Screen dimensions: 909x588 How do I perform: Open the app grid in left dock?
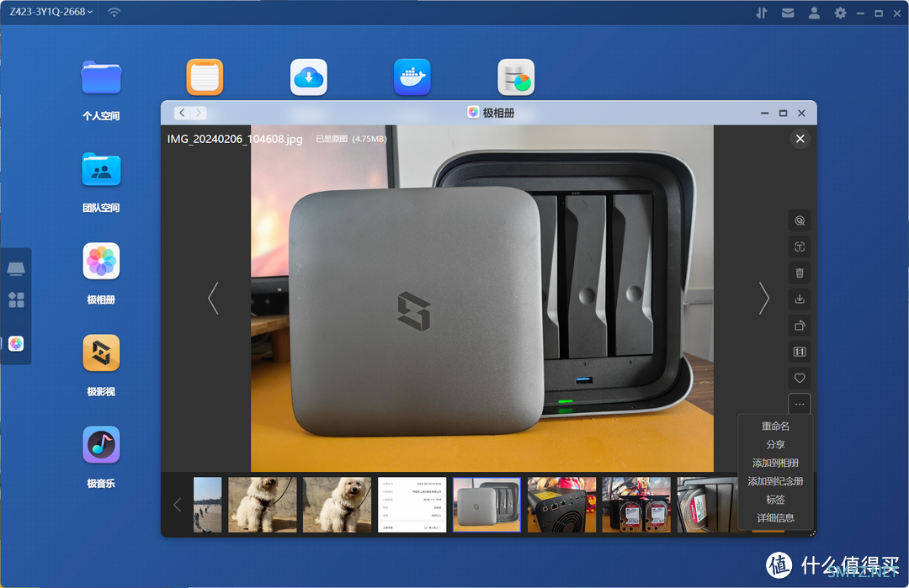[x=16, y=299]
